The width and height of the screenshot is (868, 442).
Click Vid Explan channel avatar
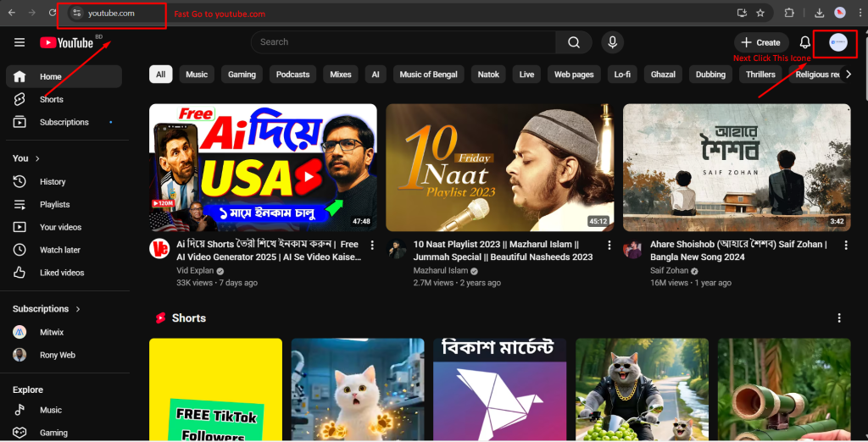(159, 248)
